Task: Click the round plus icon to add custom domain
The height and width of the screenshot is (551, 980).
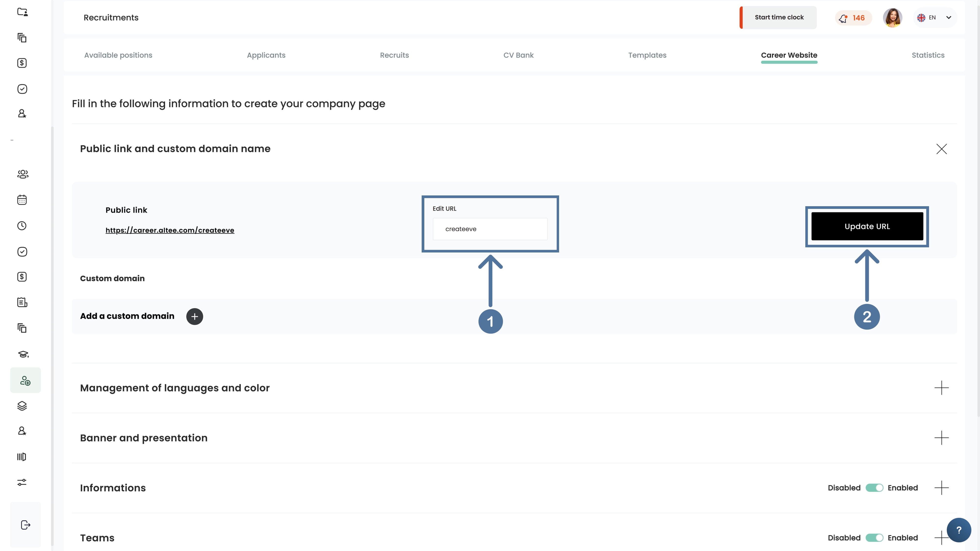Action: point(194,316)
